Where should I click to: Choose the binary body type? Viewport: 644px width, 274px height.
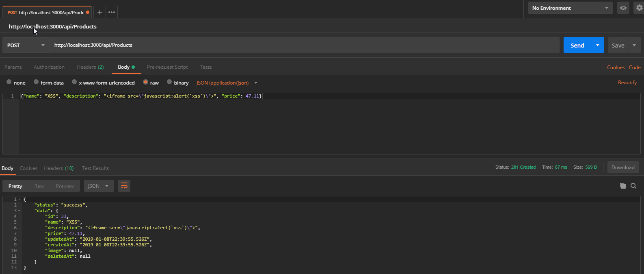(x=169, y=82)
